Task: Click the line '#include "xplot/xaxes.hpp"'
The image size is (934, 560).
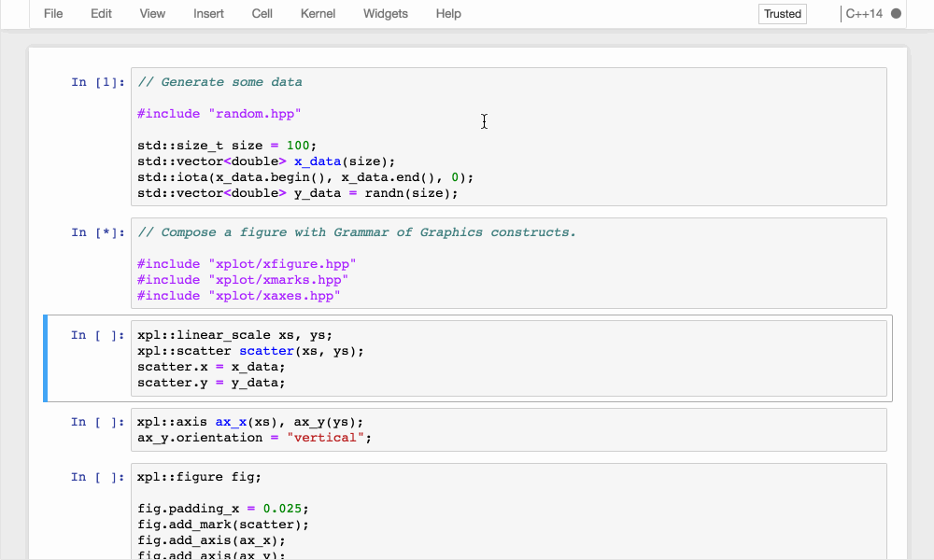Action: pyautogui.click(x=239, y=296)
